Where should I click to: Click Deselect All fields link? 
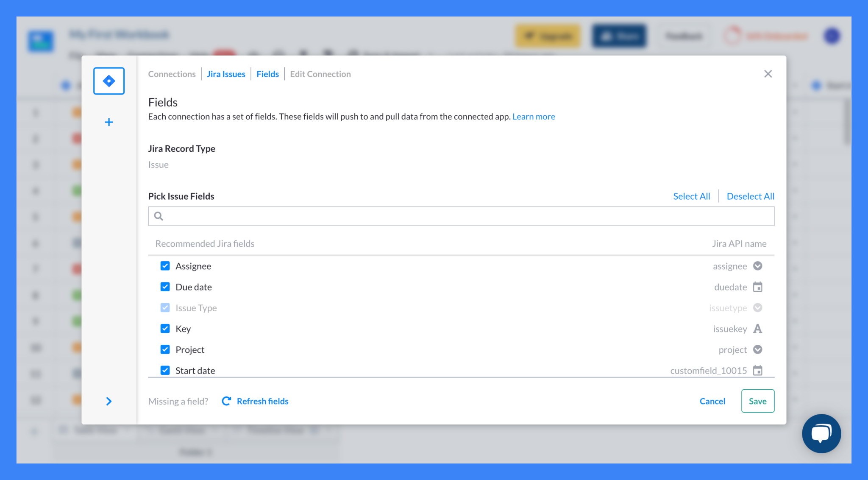click(751, 196)
